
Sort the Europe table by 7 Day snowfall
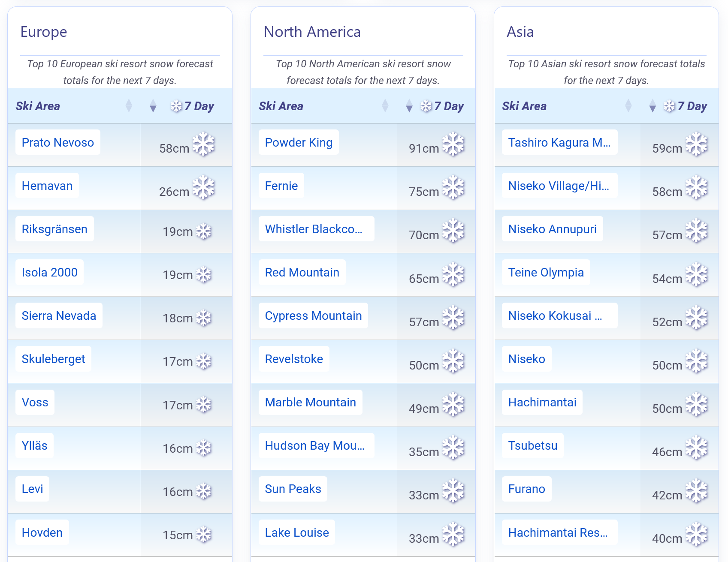[153, 106]
